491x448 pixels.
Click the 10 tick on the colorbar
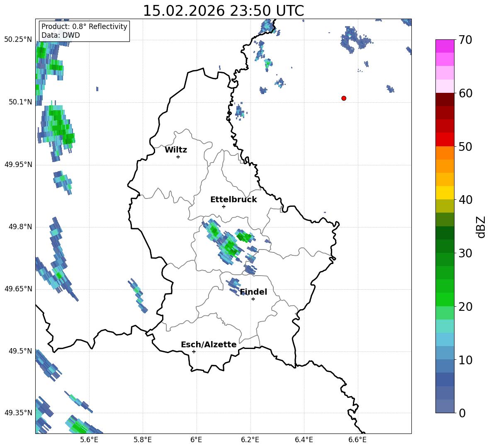[x=465, y=360]
